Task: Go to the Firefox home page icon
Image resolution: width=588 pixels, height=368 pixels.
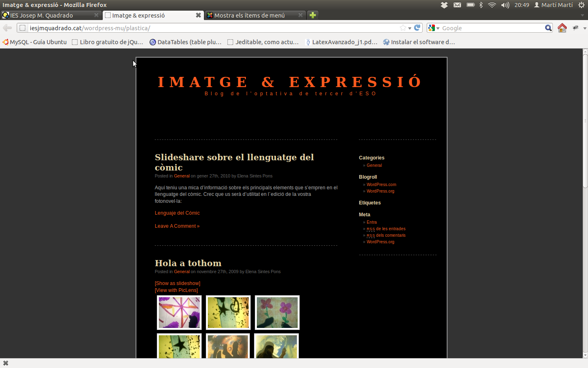Action: click(x=562, y=28)
